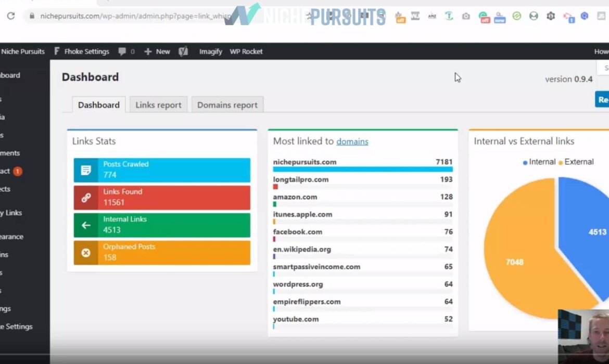Click the green extension with red 'off' badge

pos(484,17)
